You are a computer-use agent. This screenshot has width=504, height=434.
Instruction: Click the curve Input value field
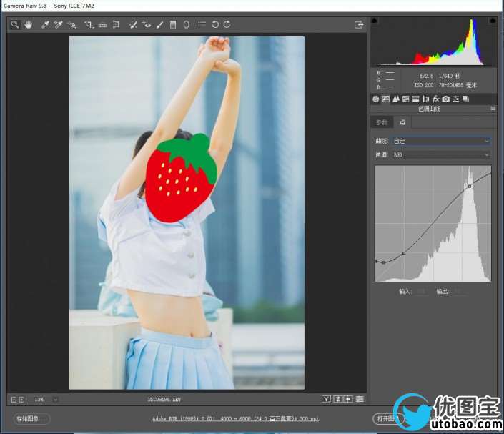pyautogui.click(x=421, y=292)
